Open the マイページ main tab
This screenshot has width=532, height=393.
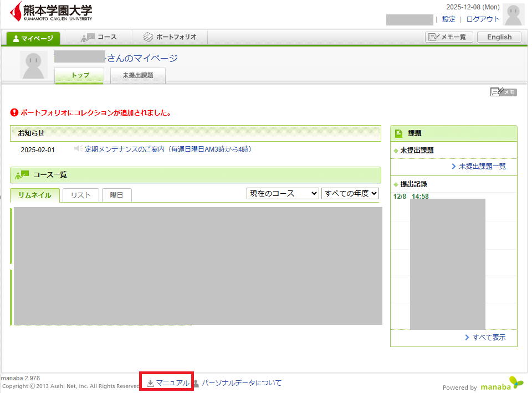coord(33,38)
